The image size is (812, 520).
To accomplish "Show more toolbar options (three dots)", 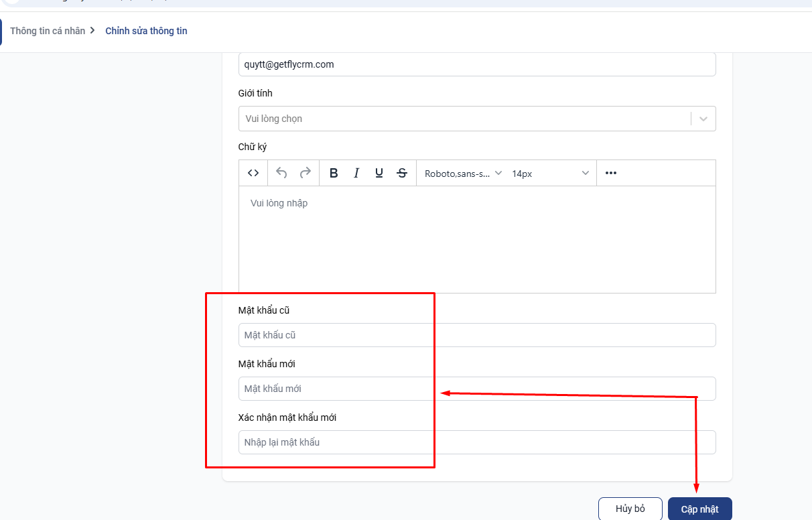I will point(610,173).
